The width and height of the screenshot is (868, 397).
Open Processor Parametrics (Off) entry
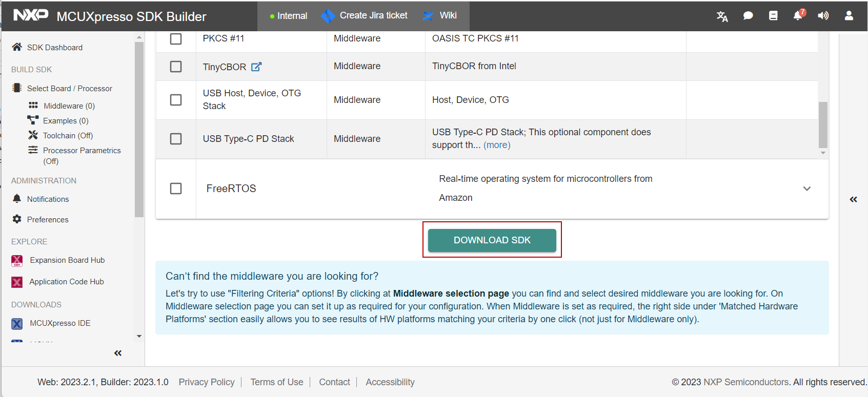pos(82,156)
